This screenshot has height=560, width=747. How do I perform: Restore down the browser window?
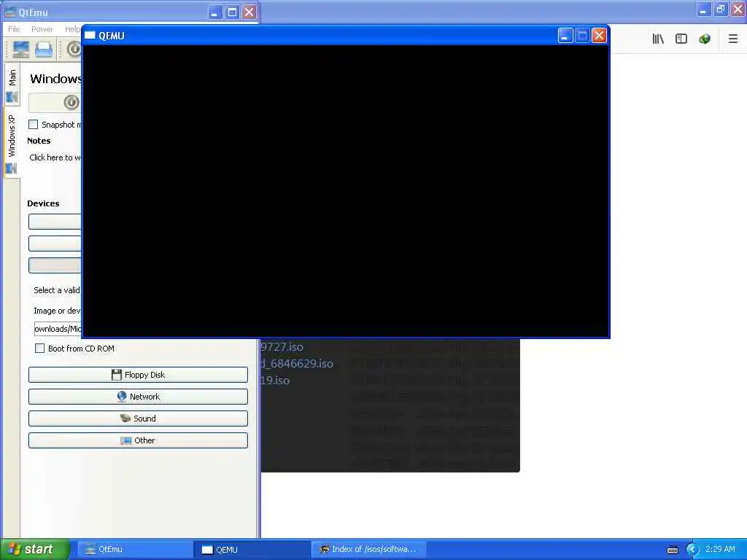[x=721, y=9]
